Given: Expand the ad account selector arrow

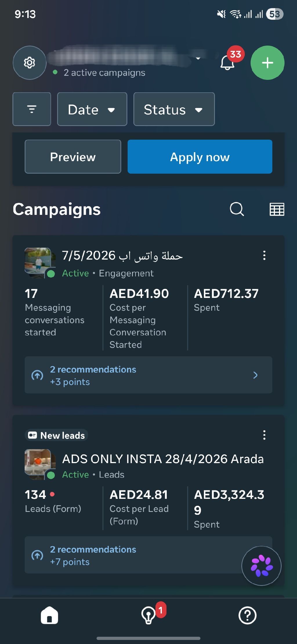Looking at the screenshot, I should pos(198,58).
